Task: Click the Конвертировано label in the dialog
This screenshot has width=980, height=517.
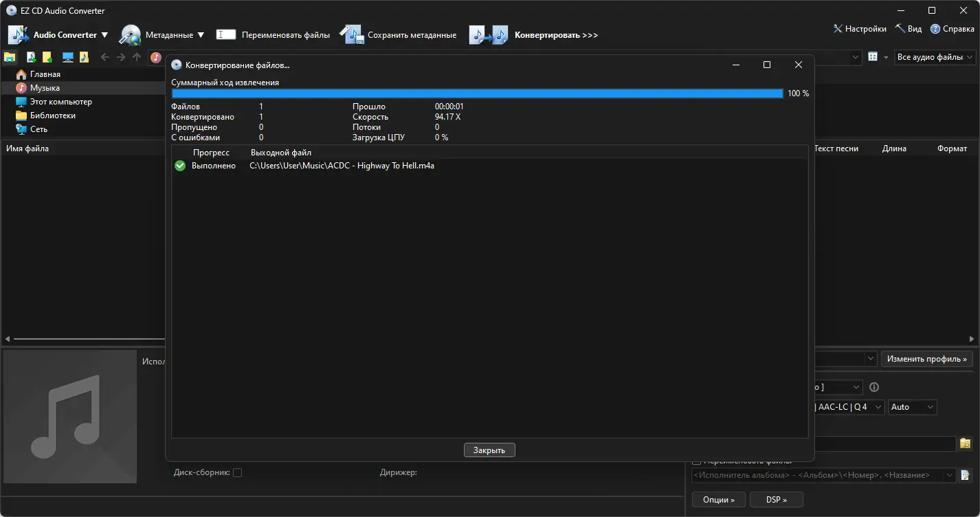Action: (203, 117)
